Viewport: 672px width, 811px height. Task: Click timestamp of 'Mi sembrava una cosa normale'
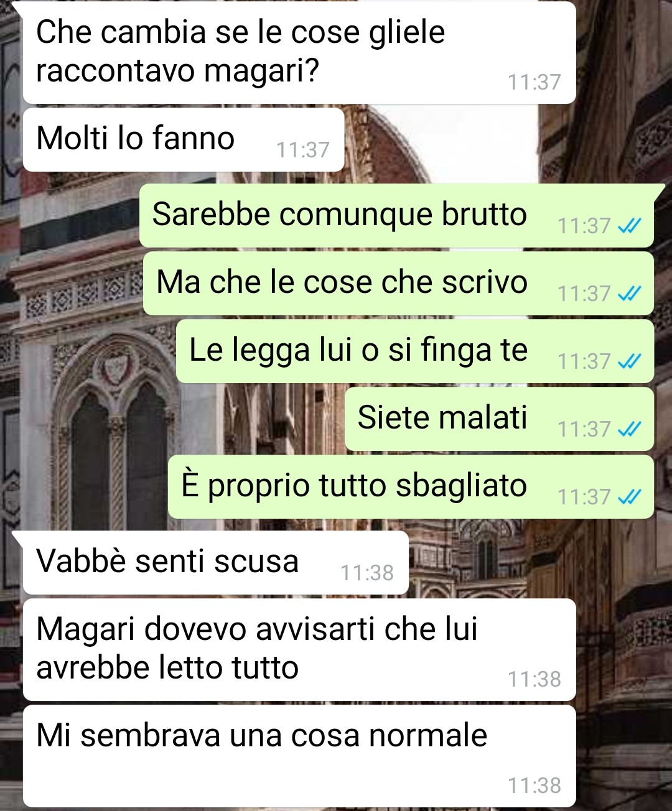534,786
